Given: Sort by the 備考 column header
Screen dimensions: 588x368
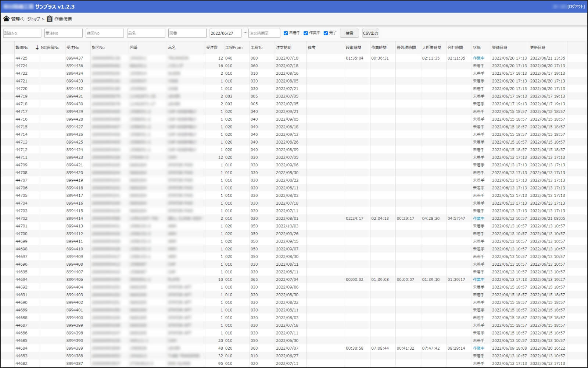Looking at the screenshot, I should click(312, 47).
